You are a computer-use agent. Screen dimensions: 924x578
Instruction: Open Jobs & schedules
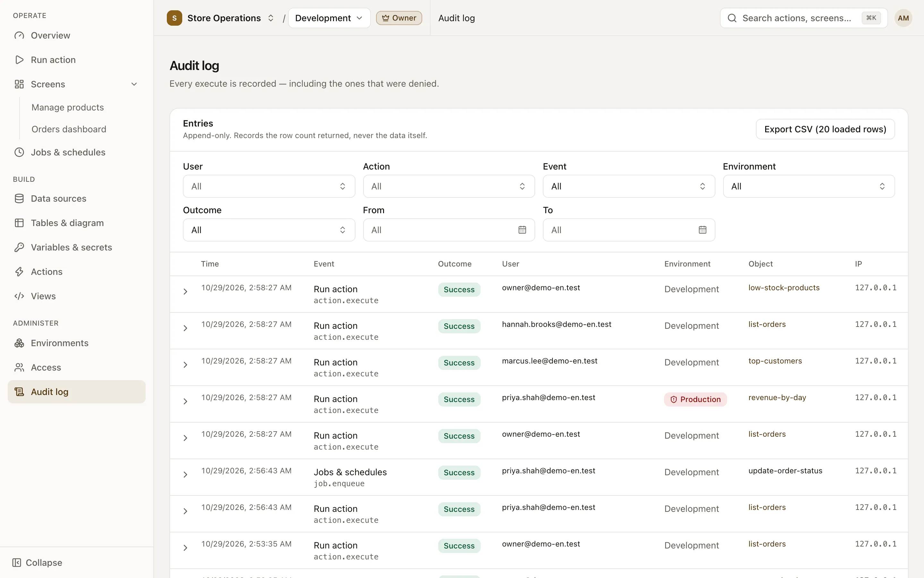click(x=76, y=152)
